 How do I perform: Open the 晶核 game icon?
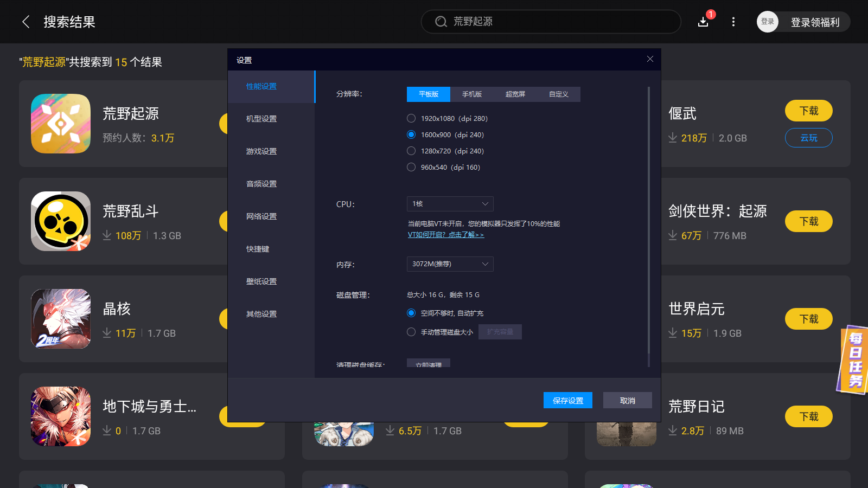(61, 319)
